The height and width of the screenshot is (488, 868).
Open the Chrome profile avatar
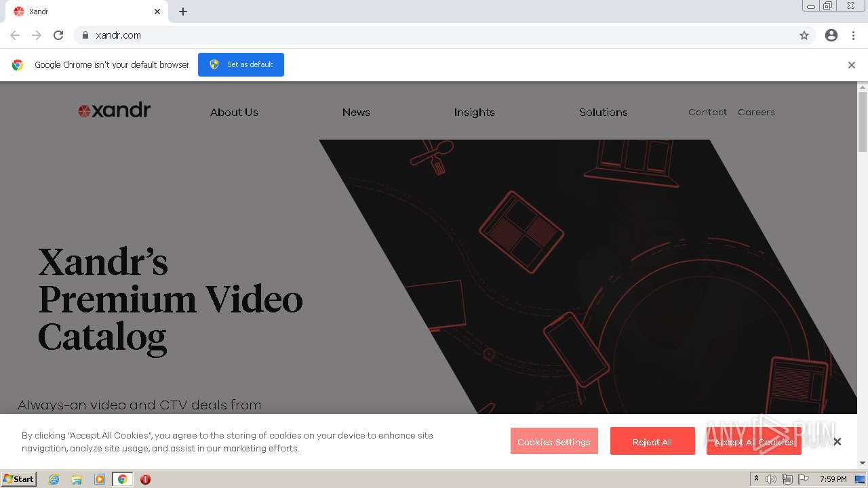[831, 35]
